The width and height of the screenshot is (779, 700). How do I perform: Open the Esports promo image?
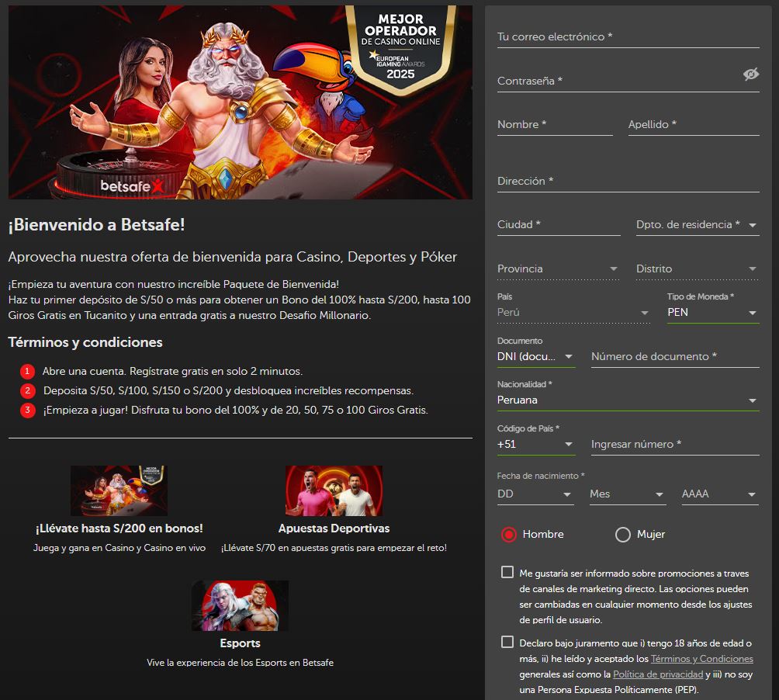click(x=240, y=606)
